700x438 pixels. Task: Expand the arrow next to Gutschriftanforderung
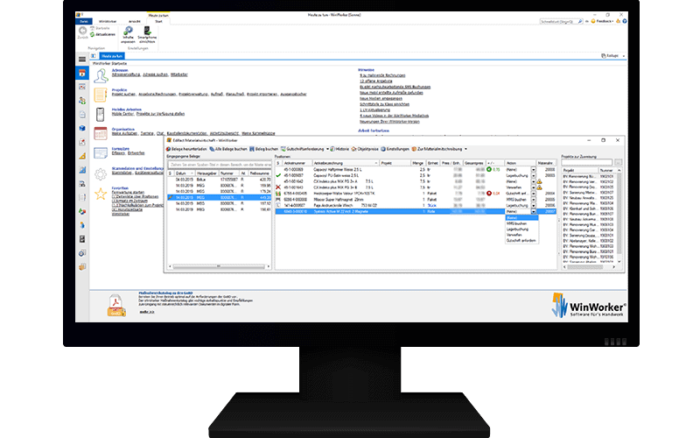coord(327,149)
